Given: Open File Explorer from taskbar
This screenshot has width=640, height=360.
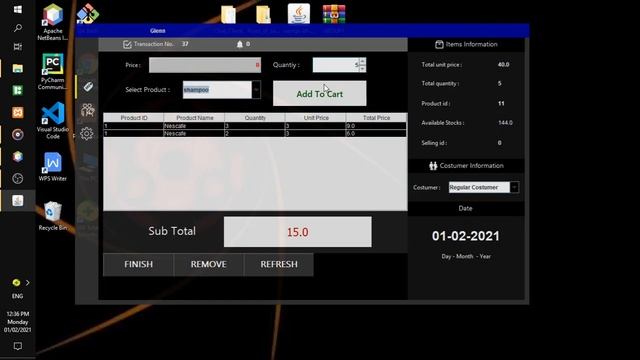Looking at the screenshot, I should [18, 68].
